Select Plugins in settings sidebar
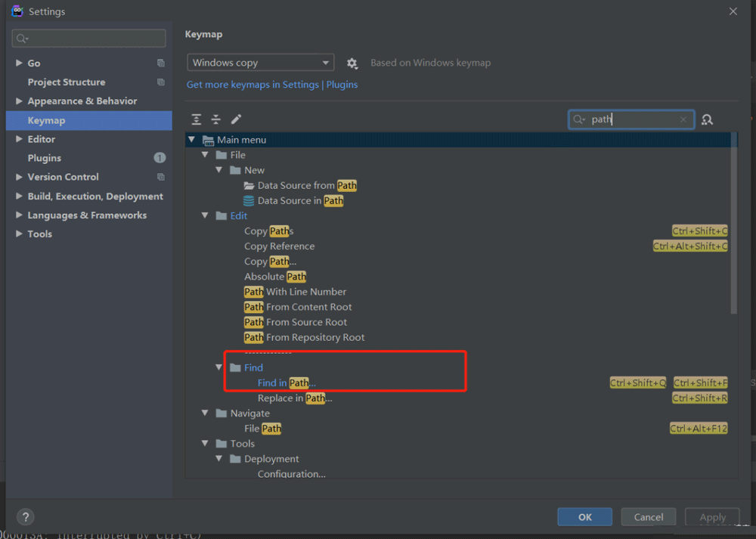Viewport: 756px width, 539px height. 45,158
